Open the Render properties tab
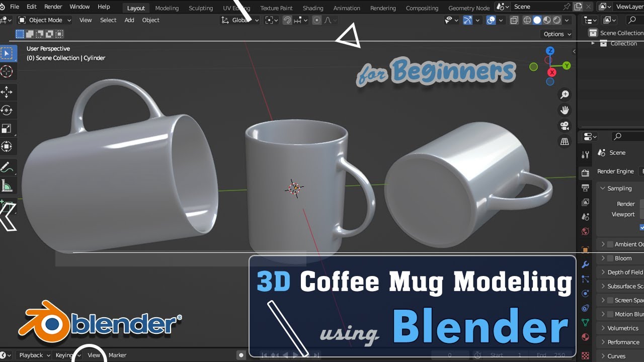This screenshot has width=644, height=362. point(585,173)
